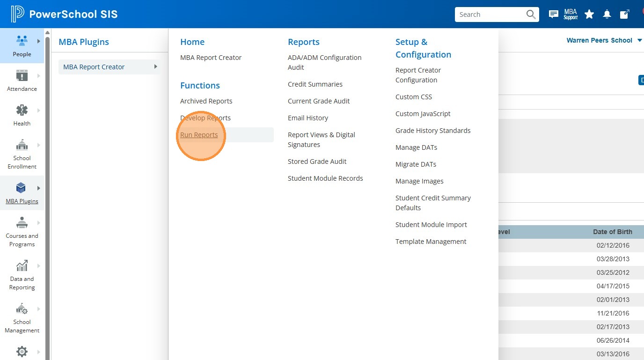
Task: Open Courses and Programs sidebar icon
Action: pos(22,222)
